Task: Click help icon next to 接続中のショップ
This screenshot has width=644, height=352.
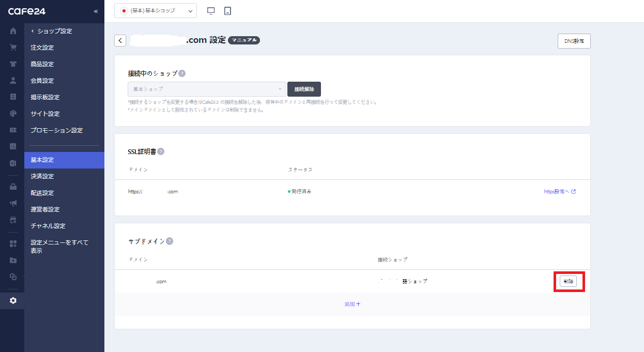Action: click(x=182, y=73)
